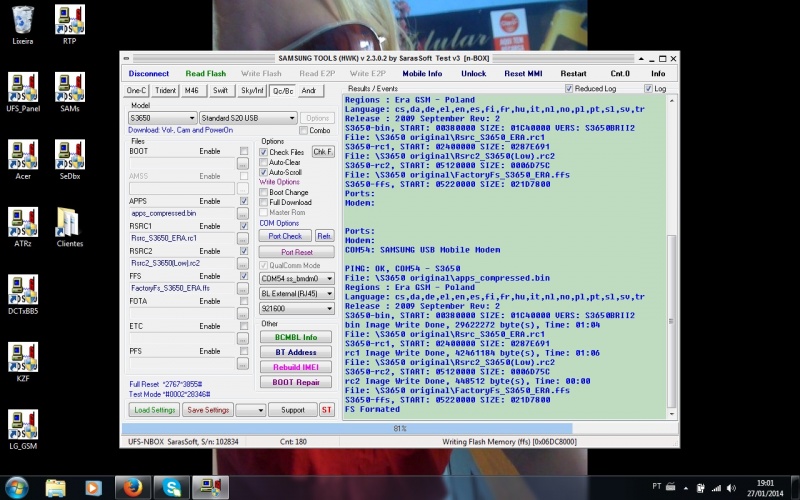Select the Samsung Tools taskbar button
Viewport: 800px width, 500px height.
tap(210, 488)
